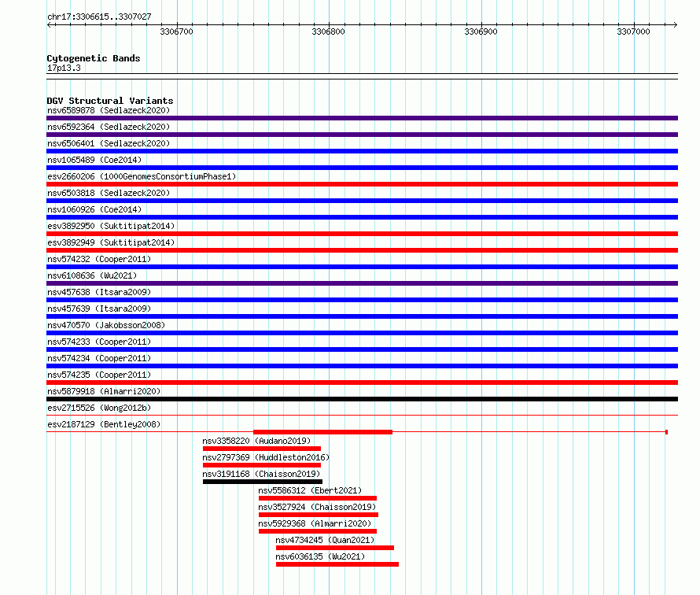
Task: Click the nsv1065489 (Coe2014) label
Action: point(94,160)
